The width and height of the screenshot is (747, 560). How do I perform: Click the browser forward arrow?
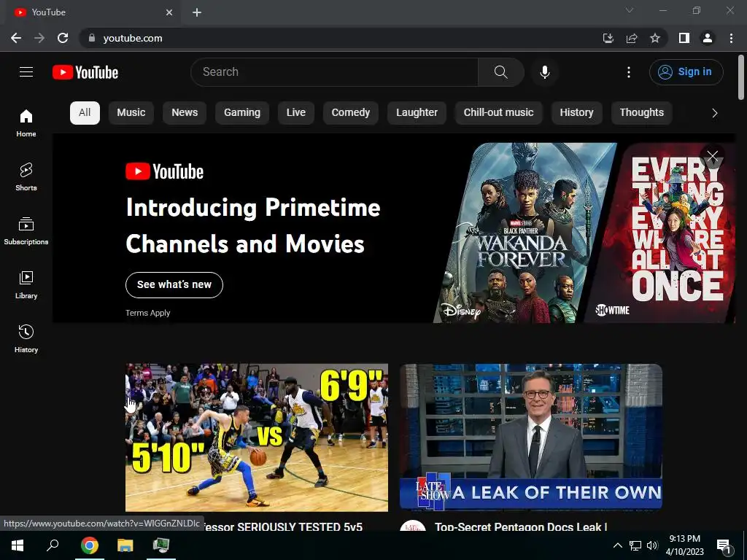pyautogui.click(x=39, y=38)
